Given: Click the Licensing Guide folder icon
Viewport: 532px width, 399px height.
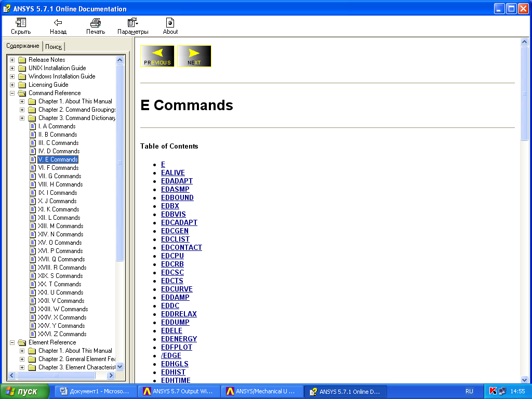Looking at the screenshot, I should tap(22, 85).
